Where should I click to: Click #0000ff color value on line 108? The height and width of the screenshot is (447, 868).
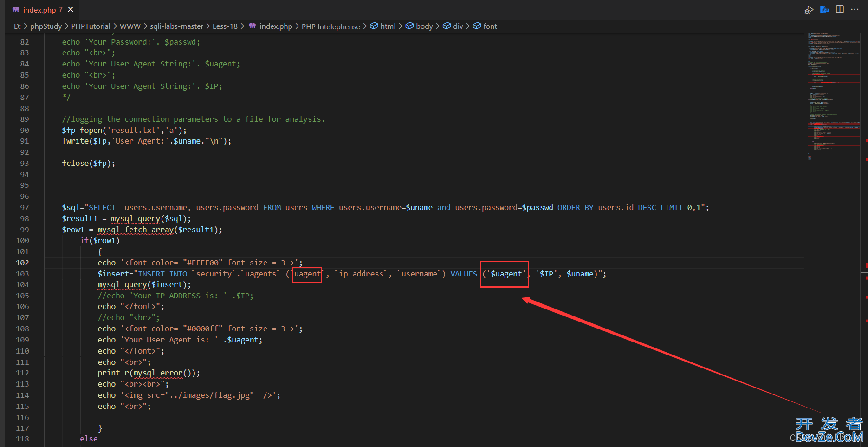click(203, 329)
